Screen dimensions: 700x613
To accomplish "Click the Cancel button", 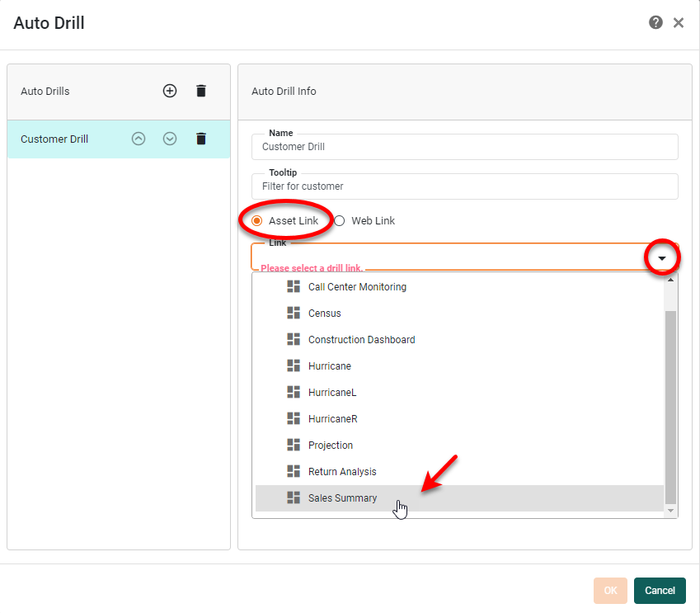I will click(x=660, y=591).
